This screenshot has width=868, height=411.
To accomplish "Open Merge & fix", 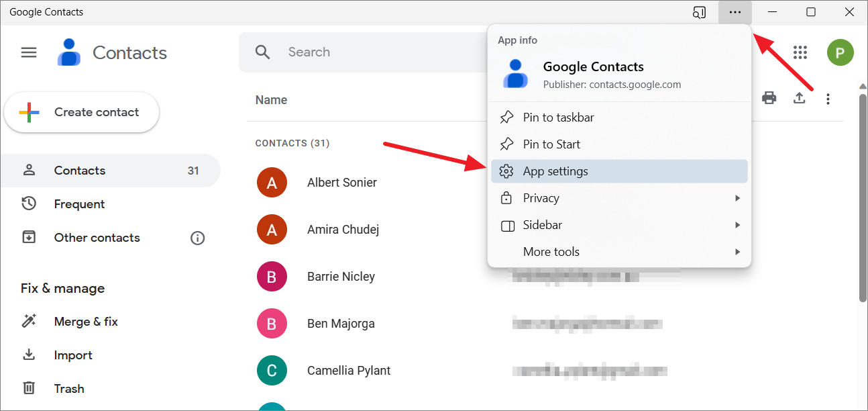I will (110, 322).
